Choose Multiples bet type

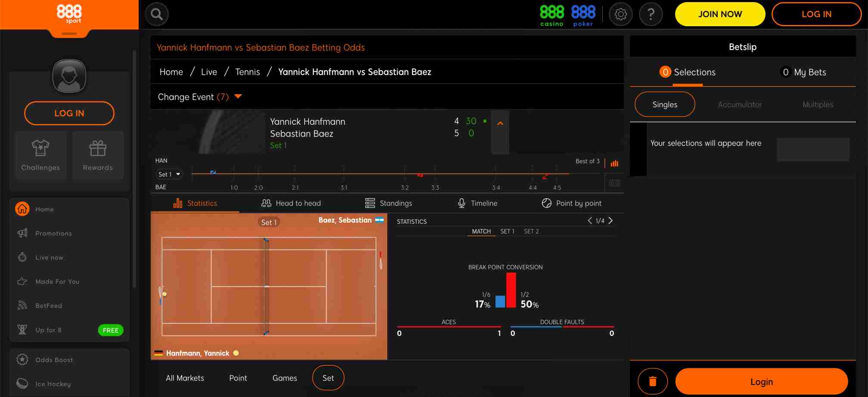tap(818, 105)
